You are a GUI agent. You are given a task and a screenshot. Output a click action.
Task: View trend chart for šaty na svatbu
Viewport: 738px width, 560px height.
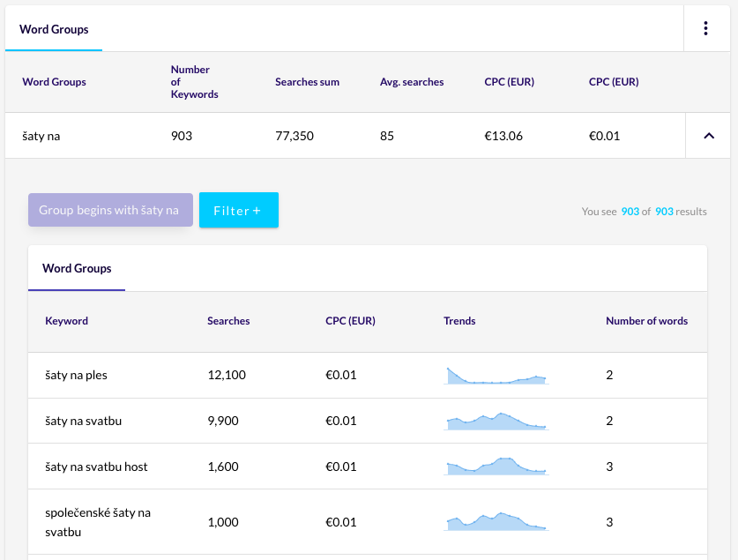[x=496, y=421]
